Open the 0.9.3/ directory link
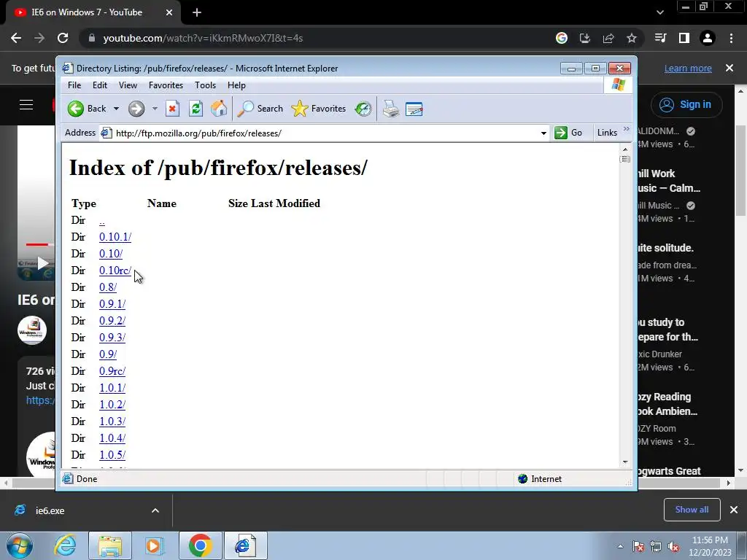The image size is (747, 560). (x=112, y=338)
